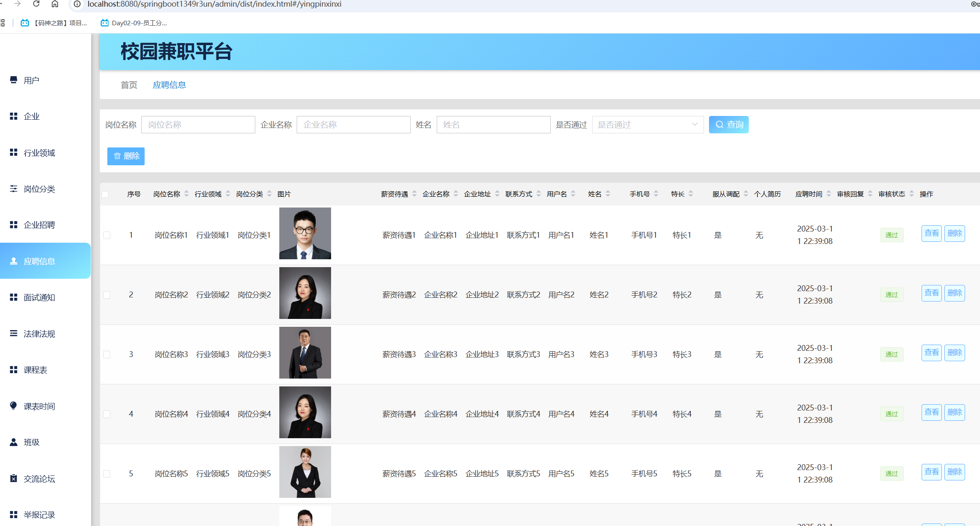980x526 pixels.
Task: Sort by 应聘时间 column arrows
Action: pyautogui.click(x=829, y=194)
